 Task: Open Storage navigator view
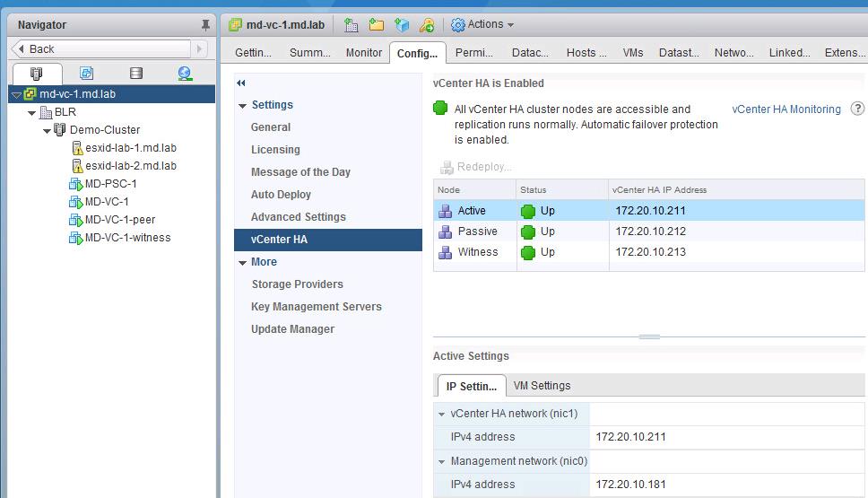[136, 73]
